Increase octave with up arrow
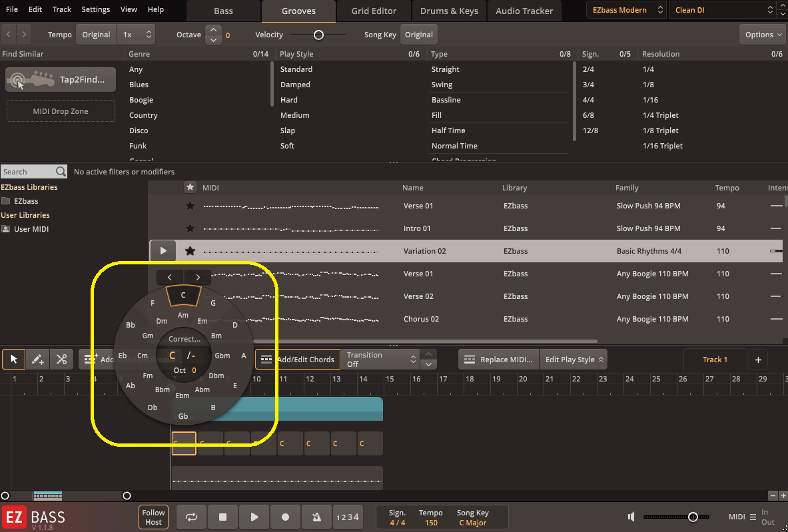 [x=214, y=30]
